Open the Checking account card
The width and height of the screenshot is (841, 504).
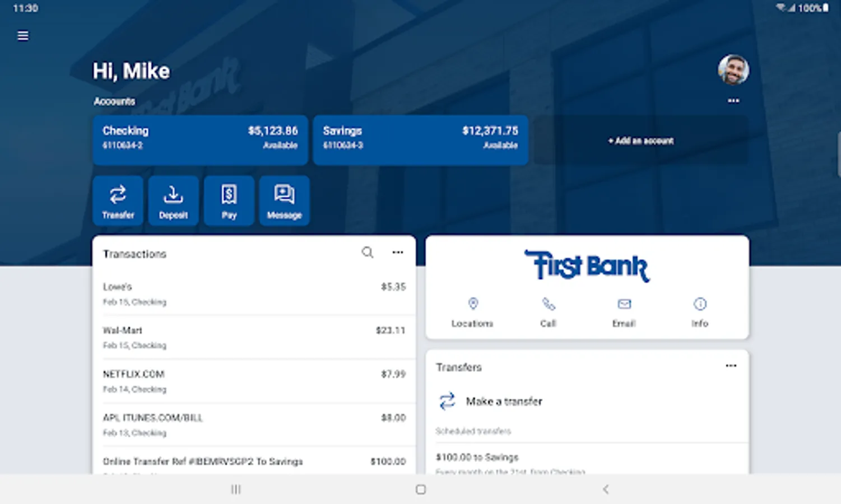[201, 140]
